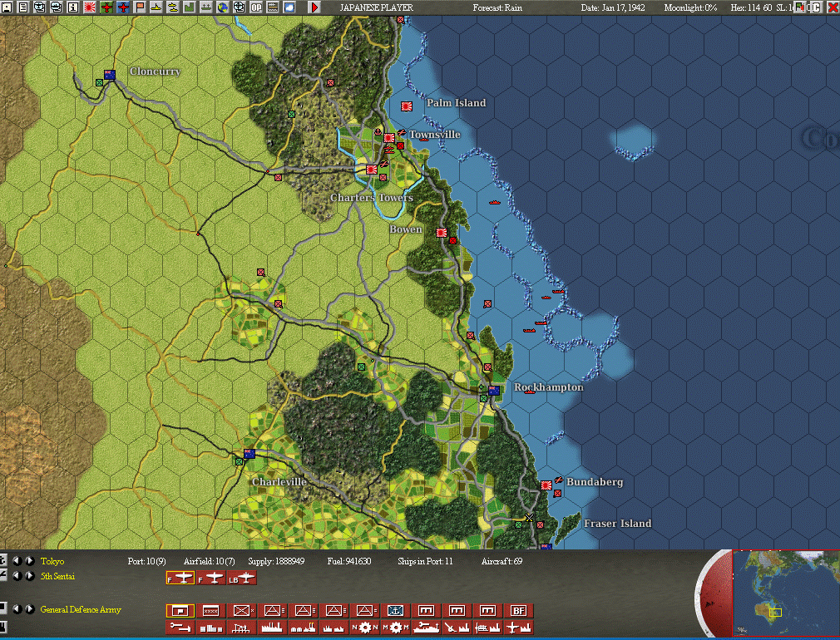
Task: Select the Japanese flag at Charters Towers
Action: (371, 170)
